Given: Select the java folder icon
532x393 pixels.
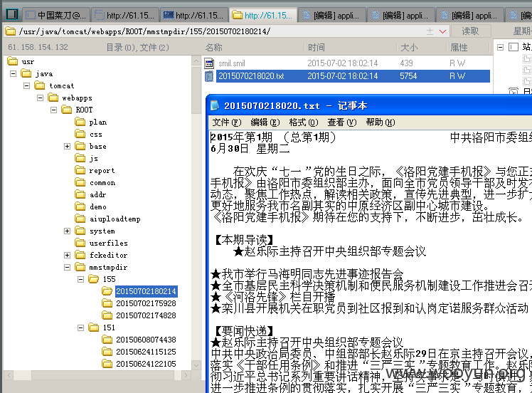Looking at the screenshot, I should coord(26,73).
